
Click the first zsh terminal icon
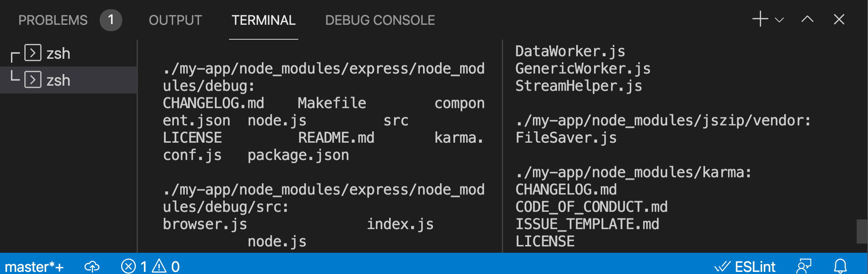[34, 53]
